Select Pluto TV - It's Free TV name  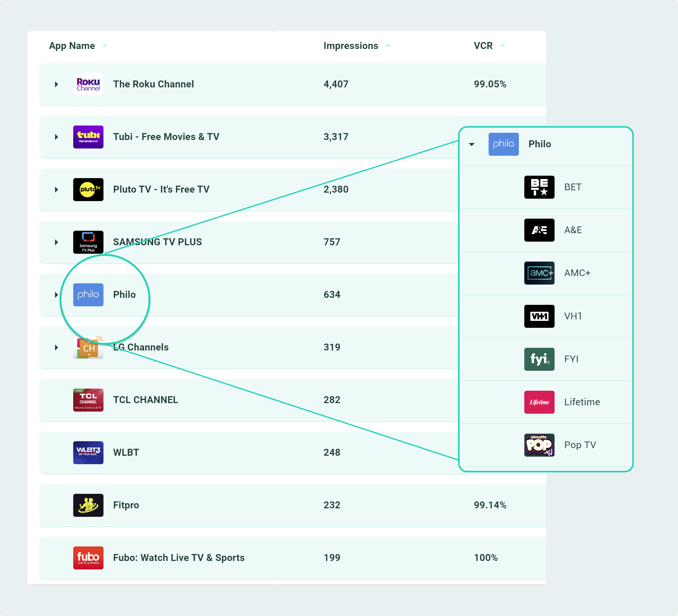[162, 189]
